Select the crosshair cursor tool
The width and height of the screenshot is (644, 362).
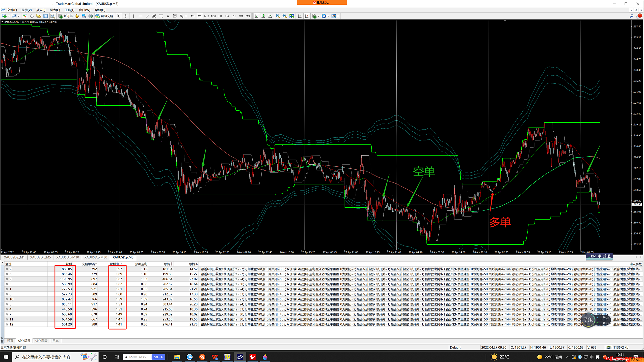[x=126, y=16]
